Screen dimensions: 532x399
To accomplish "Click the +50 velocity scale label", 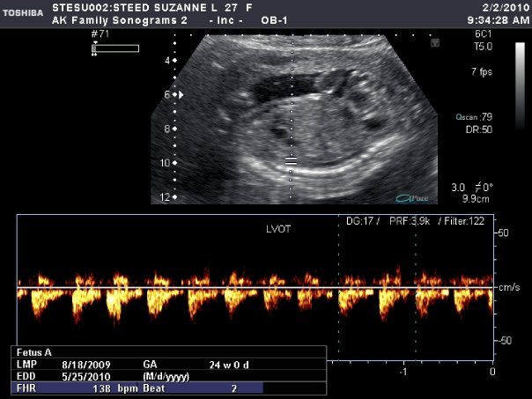I will click(503, 233).
